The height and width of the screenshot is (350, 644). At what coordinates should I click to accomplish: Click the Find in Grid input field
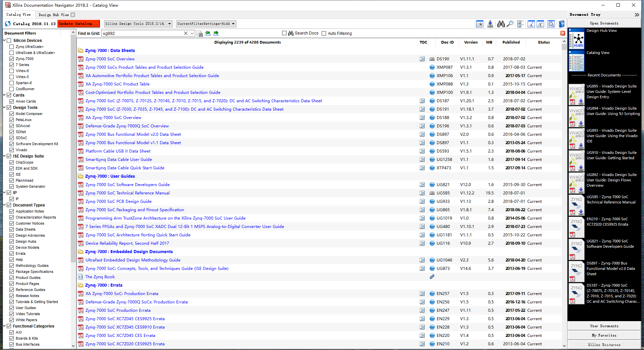142,33
